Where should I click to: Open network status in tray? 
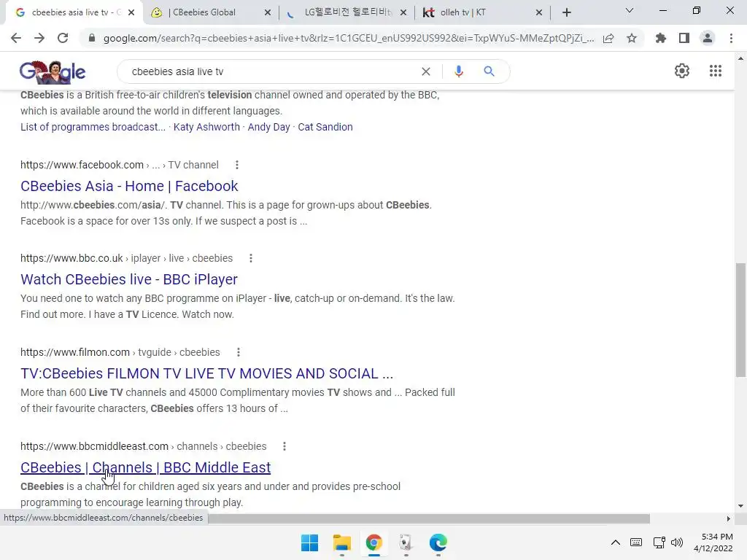click(x=659, y=542)
